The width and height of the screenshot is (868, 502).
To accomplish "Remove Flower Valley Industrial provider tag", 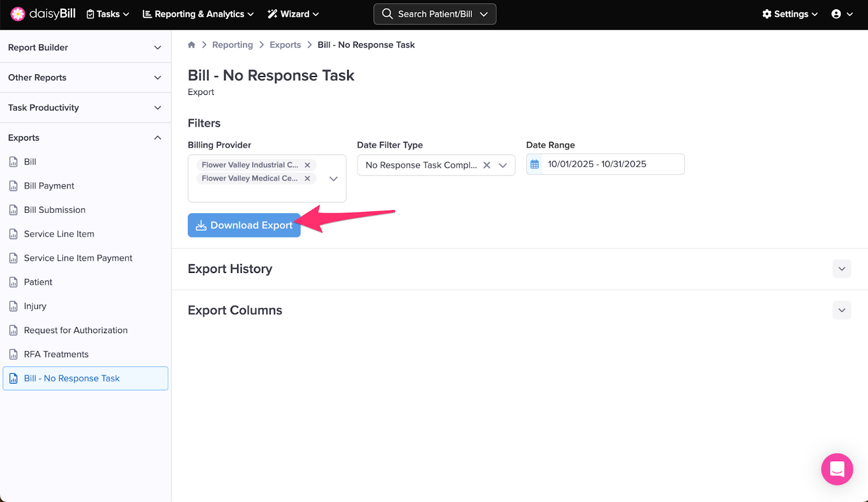I will (308, 165).
